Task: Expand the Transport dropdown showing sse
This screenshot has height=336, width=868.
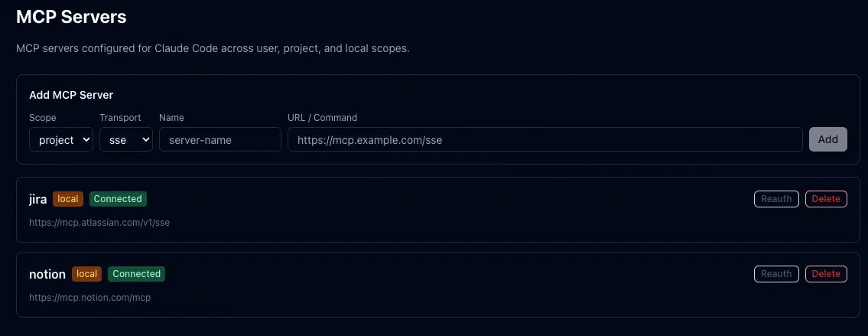Action: (x=126, y=140)
